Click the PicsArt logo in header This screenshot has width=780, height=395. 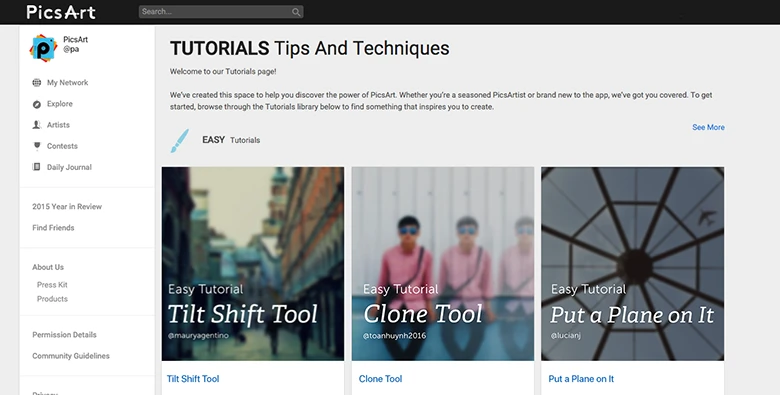pyautogui.click(x=61, y=12)
